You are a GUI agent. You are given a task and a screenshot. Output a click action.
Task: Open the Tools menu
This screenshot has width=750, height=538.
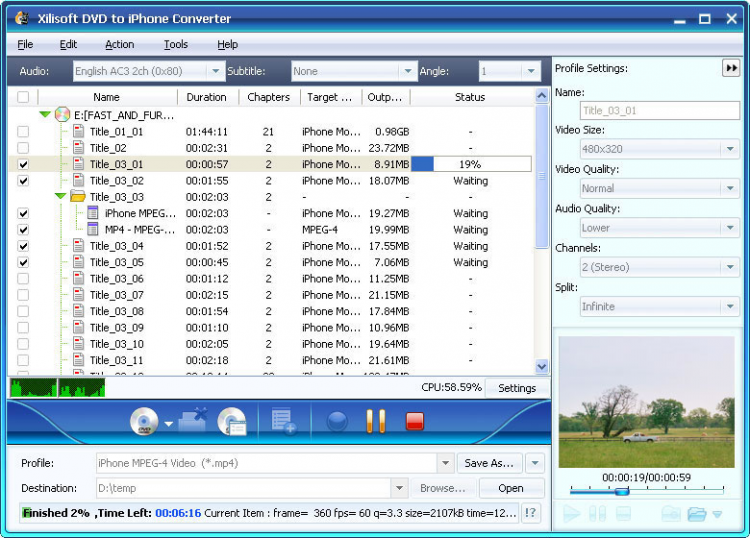point(176,44)
